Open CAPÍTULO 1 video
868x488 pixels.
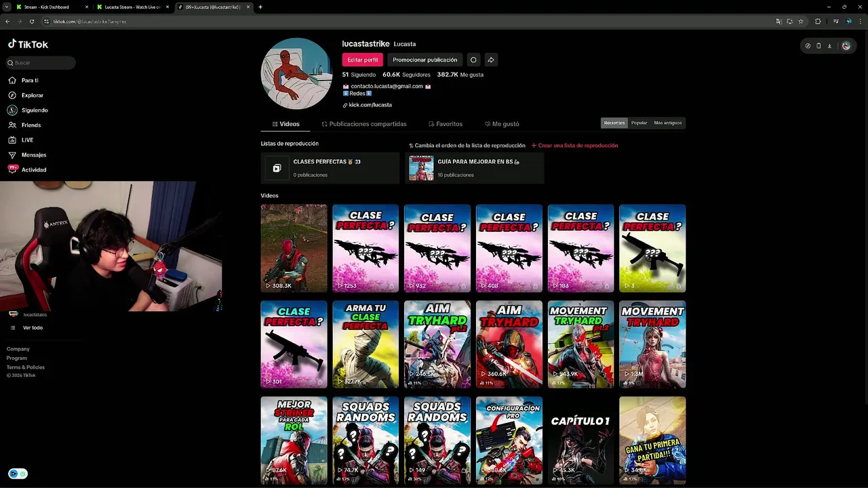(x=580, y=441)
